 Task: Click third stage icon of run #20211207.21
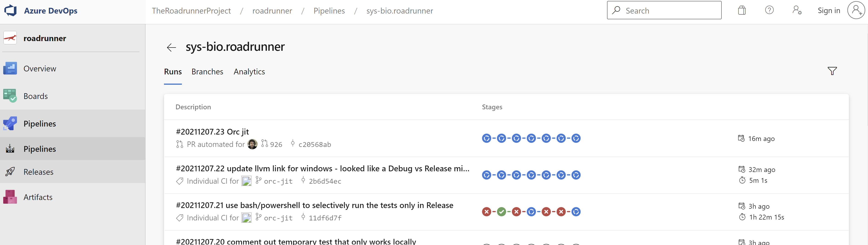click(x=516, y=212)
